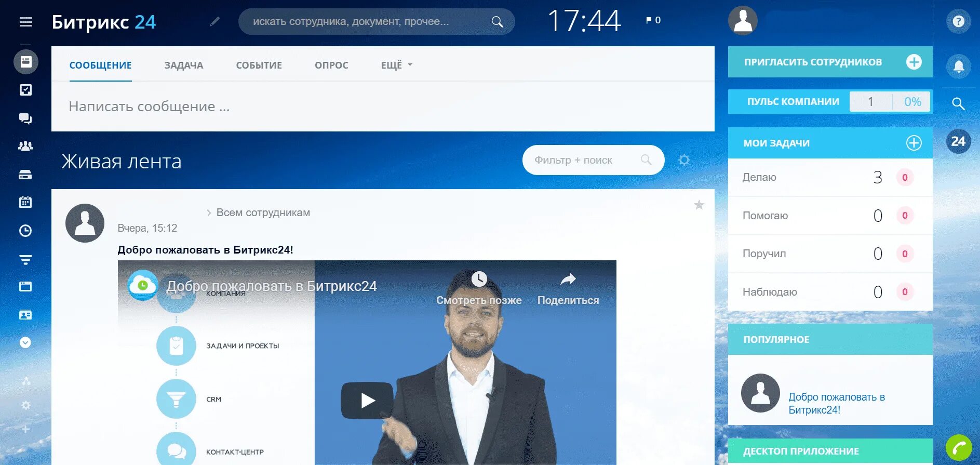This screenshot has height=465, width=980.
Task: Switch to the Сообщение tab
Action: (x=100, y=65)
